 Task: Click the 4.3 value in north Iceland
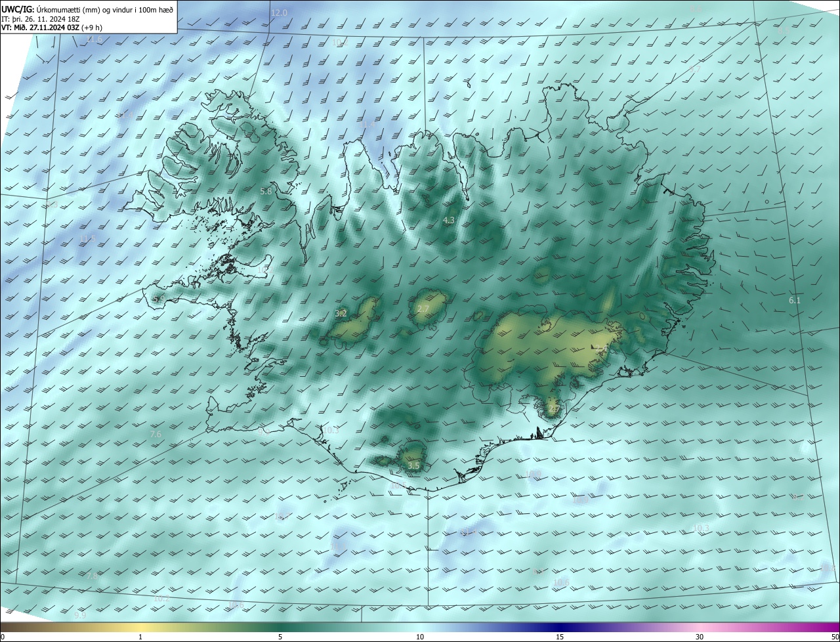[x=449, y=221]
